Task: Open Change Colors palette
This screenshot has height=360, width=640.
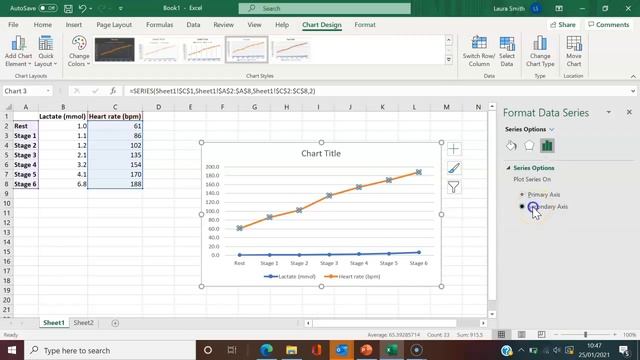Action: coord(79,51)
